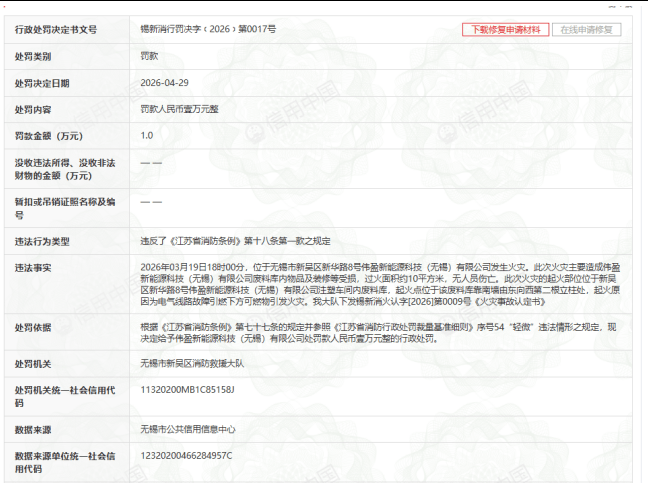
Task: Click the source value 无锡市公共信用信息中心
Action: pyautogui.click(x=188, y=429)
